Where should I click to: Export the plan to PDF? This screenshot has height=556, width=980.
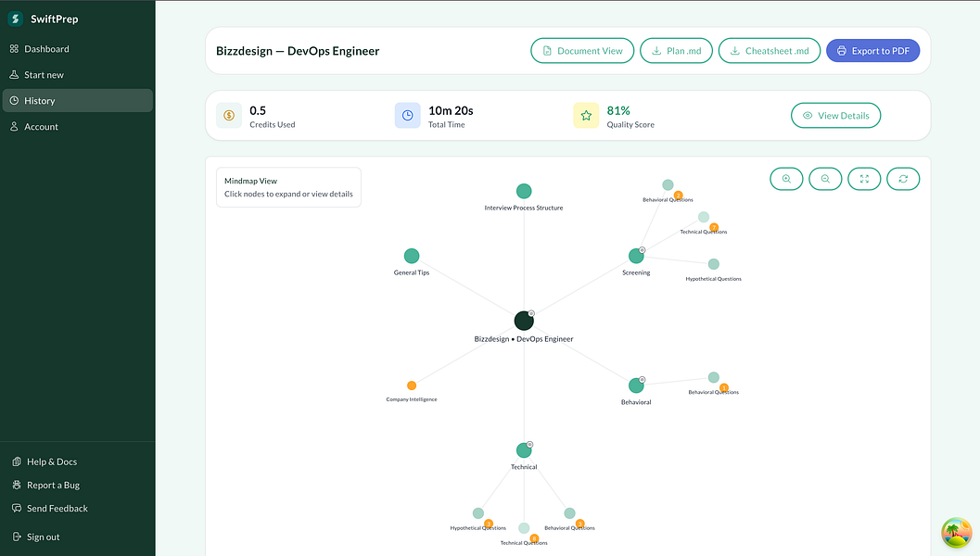pos(872,51)
